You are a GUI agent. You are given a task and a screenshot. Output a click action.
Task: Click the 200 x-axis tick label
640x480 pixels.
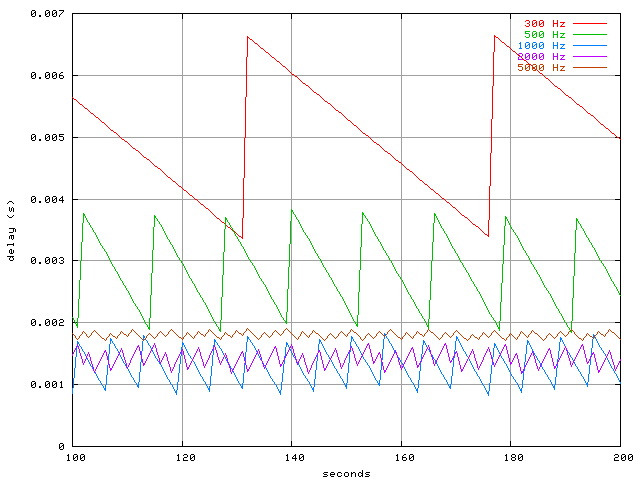[619, 457]
